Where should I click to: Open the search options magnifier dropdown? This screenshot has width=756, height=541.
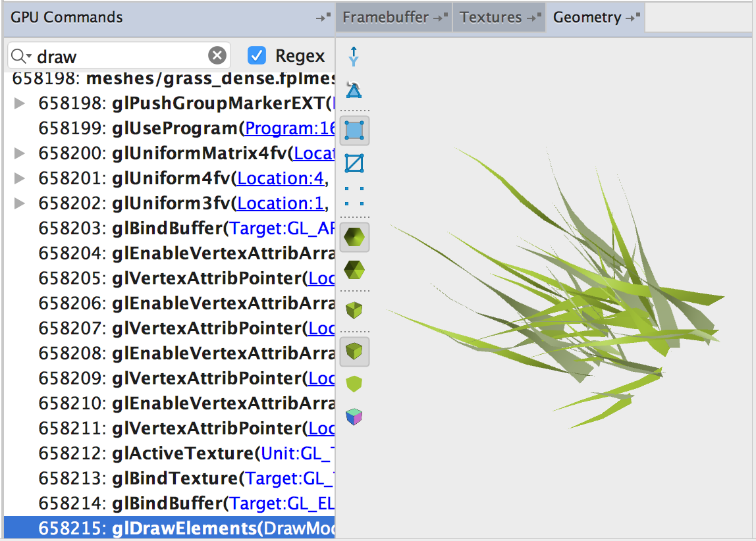pyautogui.click(x=22, y=56)
